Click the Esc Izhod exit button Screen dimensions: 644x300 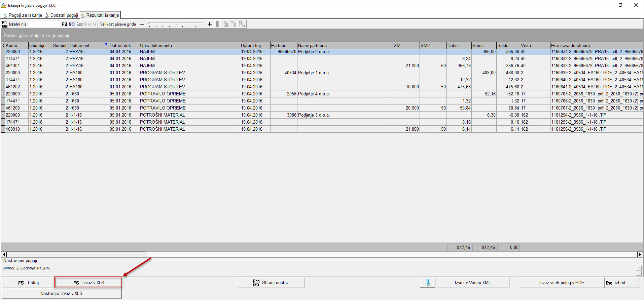pos(622,283)
